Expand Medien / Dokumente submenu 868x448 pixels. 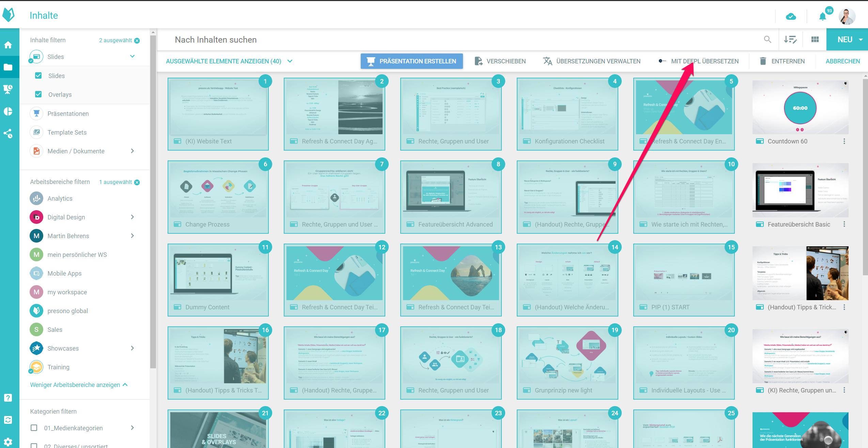133,151
